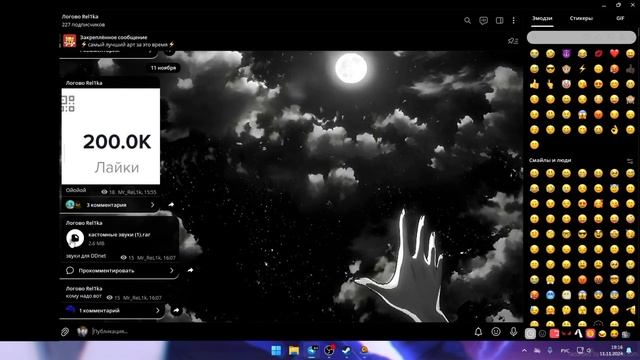Screen dimensions: 640x360
Task: Open the taskbar clock and calendar
Action: pos(611,350)
